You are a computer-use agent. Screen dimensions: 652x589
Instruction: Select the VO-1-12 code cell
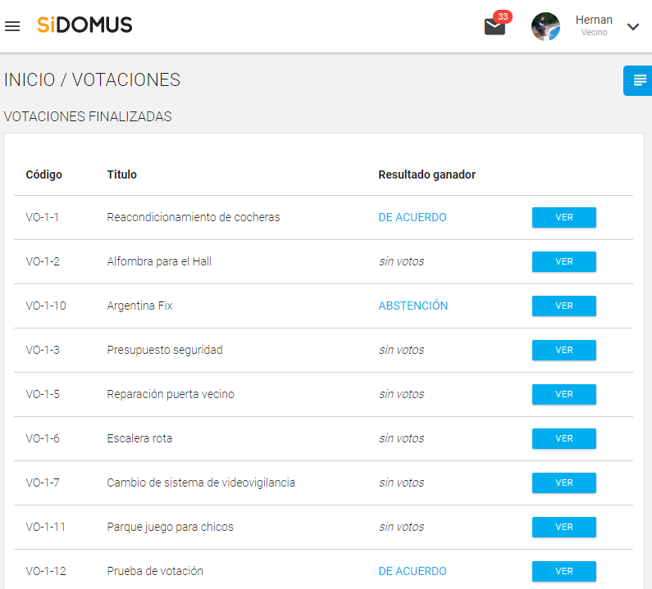(46, 571)
